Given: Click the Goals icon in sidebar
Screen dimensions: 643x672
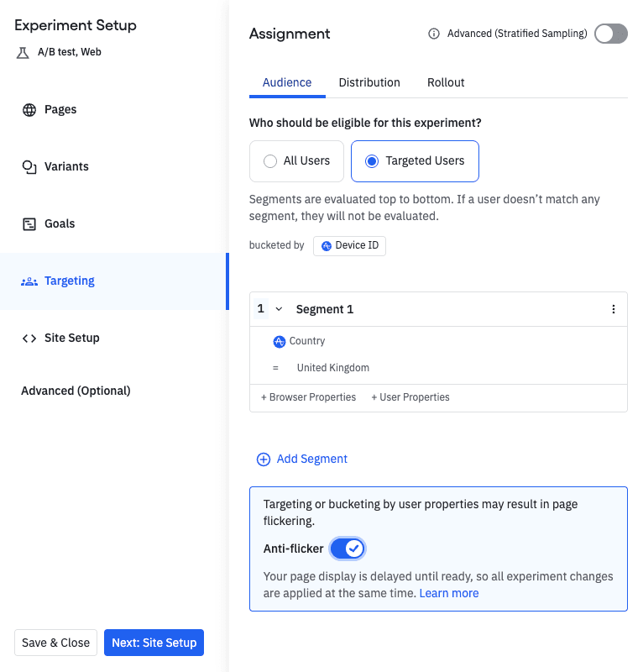Looking at the screenshot, I should click(29, 224).
